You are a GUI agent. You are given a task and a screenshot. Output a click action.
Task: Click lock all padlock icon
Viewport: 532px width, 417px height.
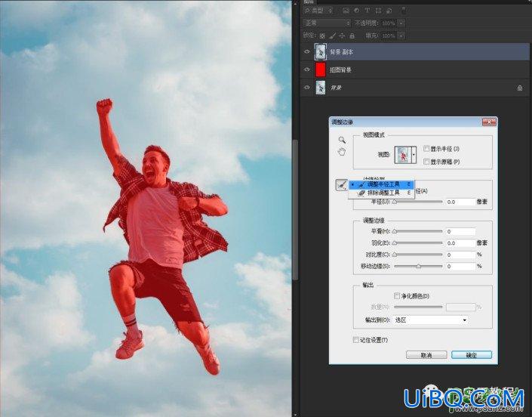pos(352,36)
